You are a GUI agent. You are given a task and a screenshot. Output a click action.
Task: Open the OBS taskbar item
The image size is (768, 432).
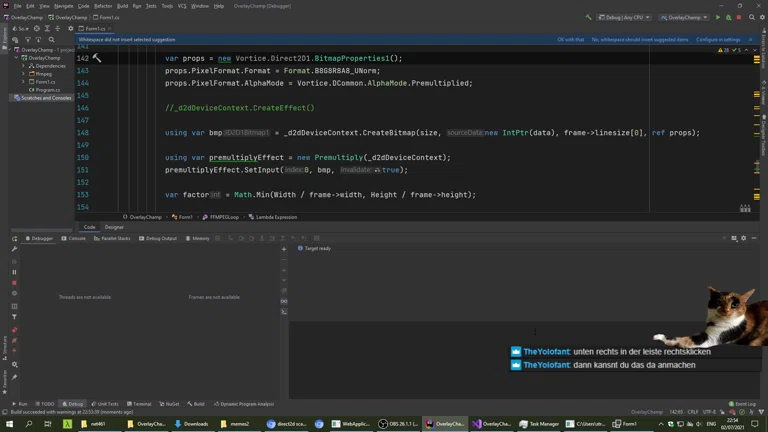tap(398, 424)
